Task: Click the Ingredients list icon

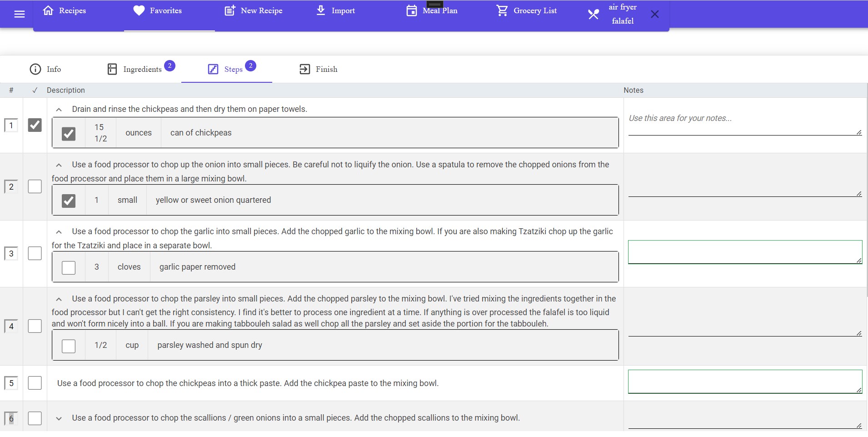Action: tap(112, 69)
